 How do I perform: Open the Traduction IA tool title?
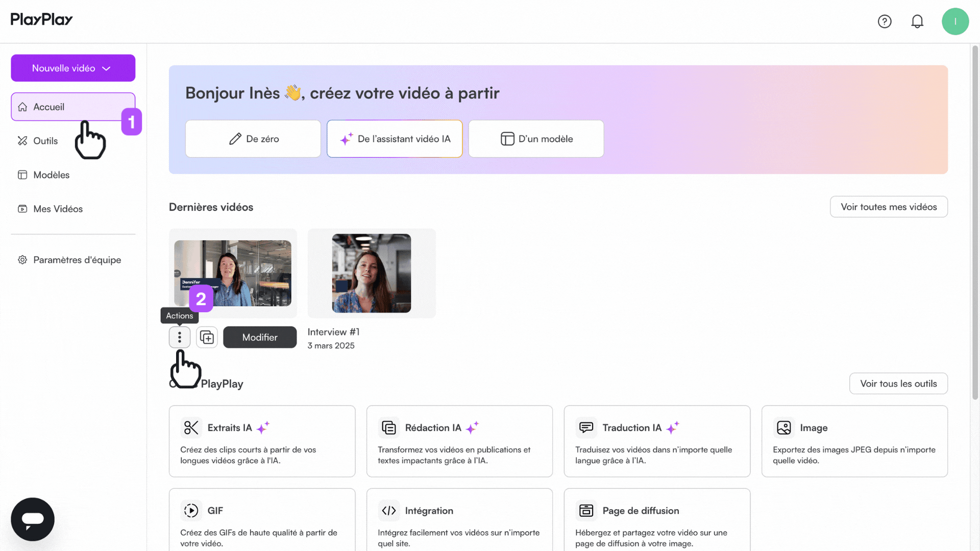pos(632,428)
